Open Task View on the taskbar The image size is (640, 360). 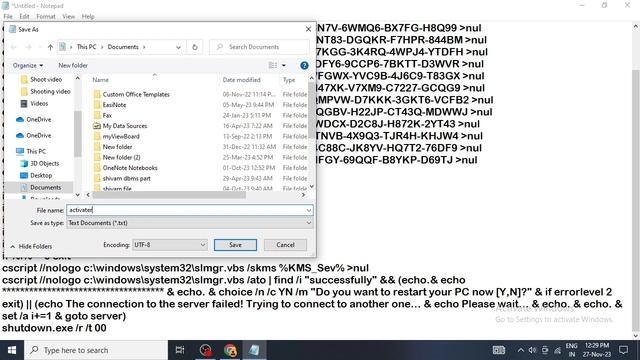180,350
